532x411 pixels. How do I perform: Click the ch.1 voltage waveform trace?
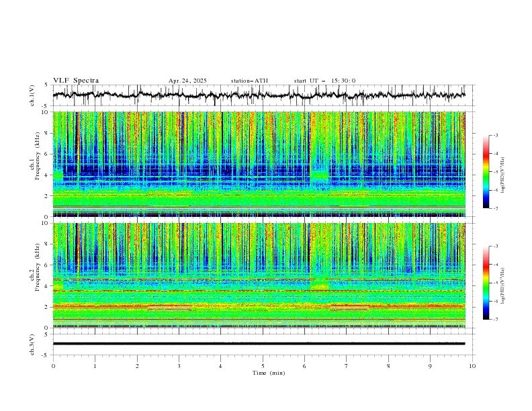[x=259, y=95]
